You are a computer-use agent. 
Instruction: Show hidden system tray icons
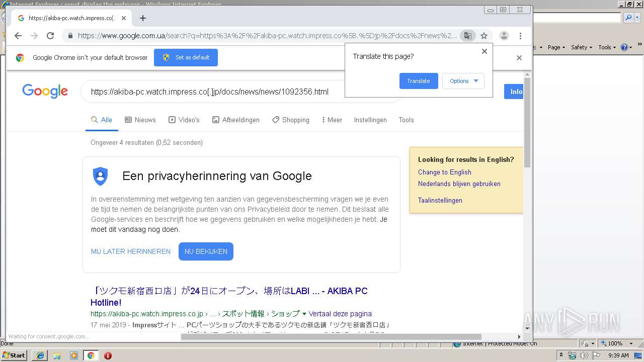pos(561,355)
